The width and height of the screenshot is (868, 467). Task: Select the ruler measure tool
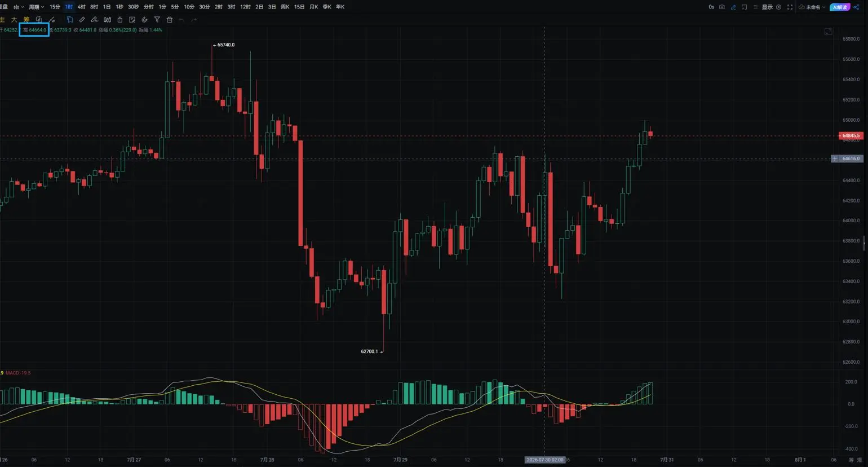click(82, 20)
